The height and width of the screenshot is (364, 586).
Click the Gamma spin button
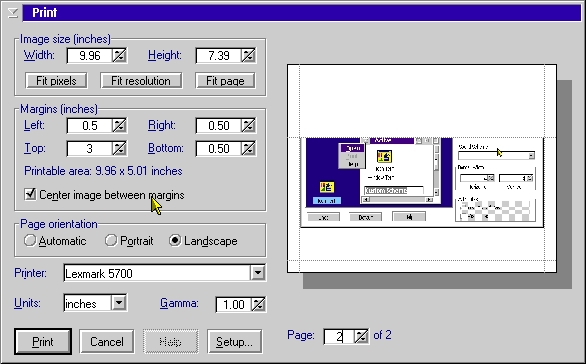coord(259,304)
